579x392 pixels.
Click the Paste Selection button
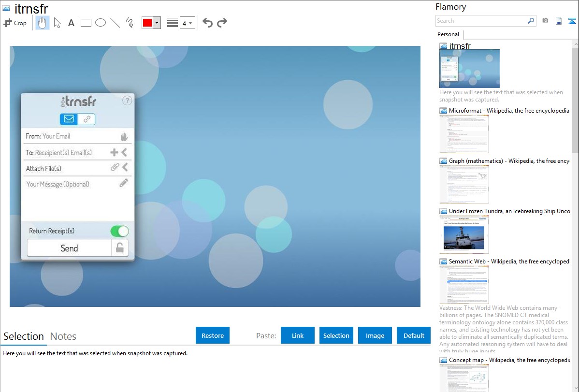pyautogui.click(x=336, y=335)
